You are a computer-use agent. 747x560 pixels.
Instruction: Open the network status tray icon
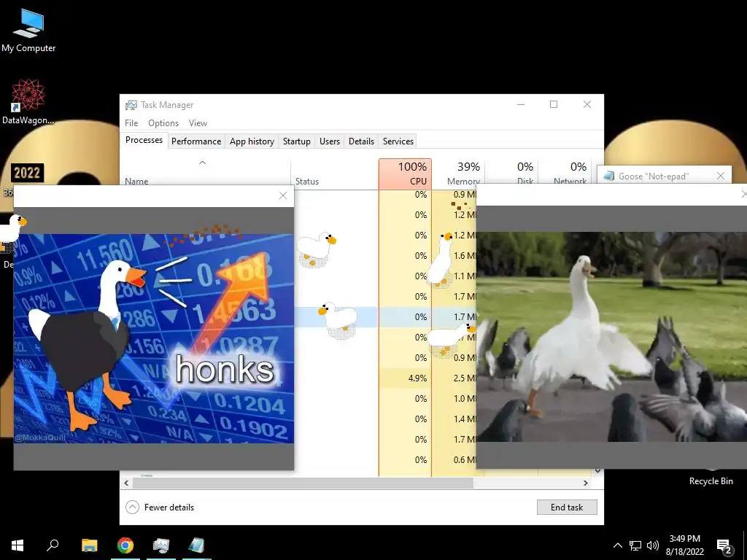[635, 545]
